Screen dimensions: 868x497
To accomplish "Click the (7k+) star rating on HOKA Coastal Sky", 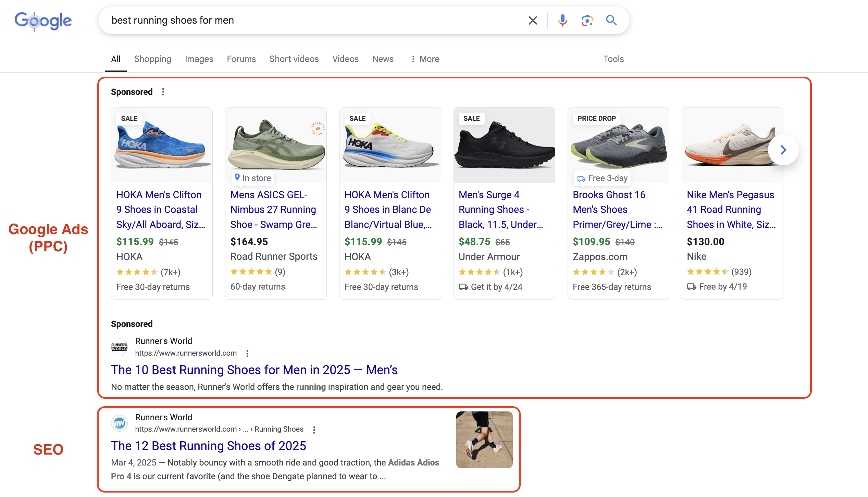I will (x=148, y=272).
